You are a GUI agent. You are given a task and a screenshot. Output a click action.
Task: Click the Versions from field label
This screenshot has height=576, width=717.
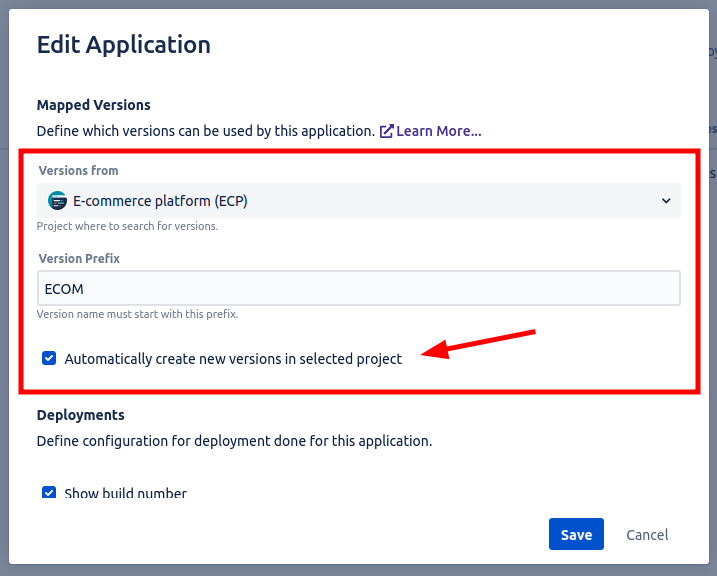(78, 171)
